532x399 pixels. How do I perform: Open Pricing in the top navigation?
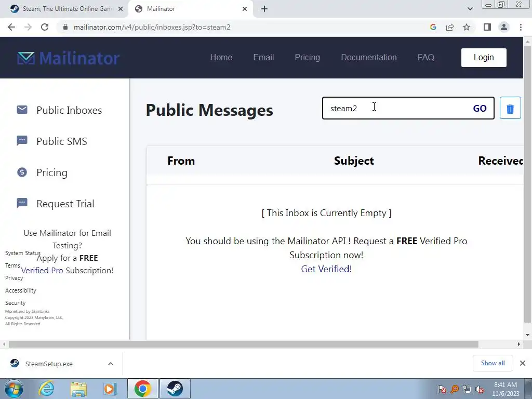(x=308, y=57)
